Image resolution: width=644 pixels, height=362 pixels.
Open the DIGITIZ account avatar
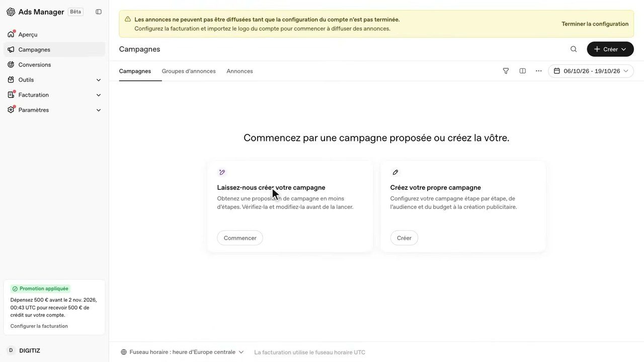click(11, 350)
